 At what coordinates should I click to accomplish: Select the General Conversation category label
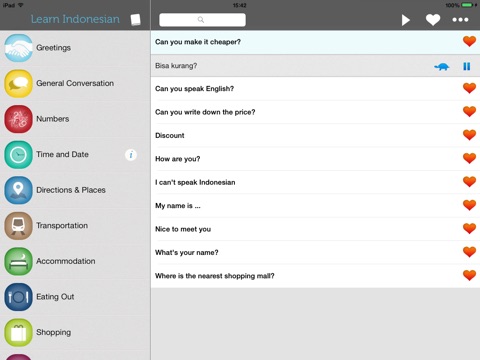[75, 83]
